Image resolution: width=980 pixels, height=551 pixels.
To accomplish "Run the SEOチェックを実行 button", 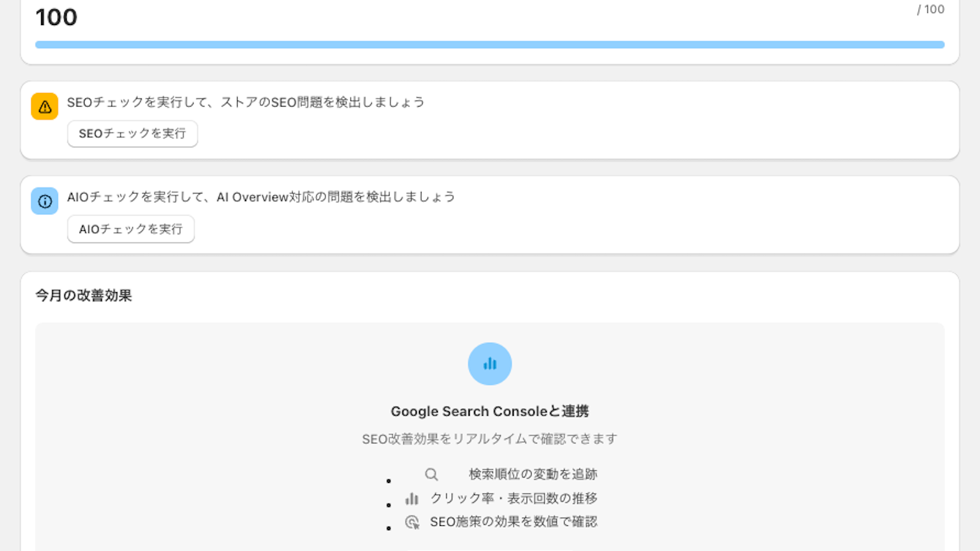I will click(132, 133).
